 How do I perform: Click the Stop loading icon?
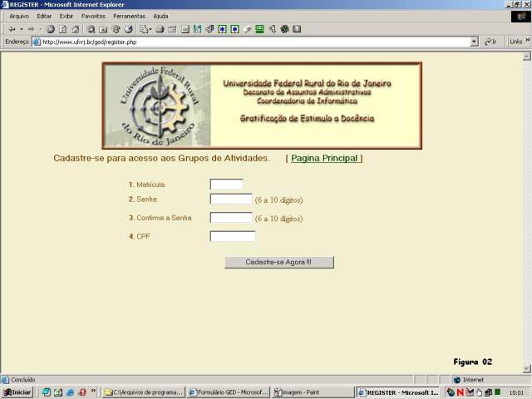[51, 29]
